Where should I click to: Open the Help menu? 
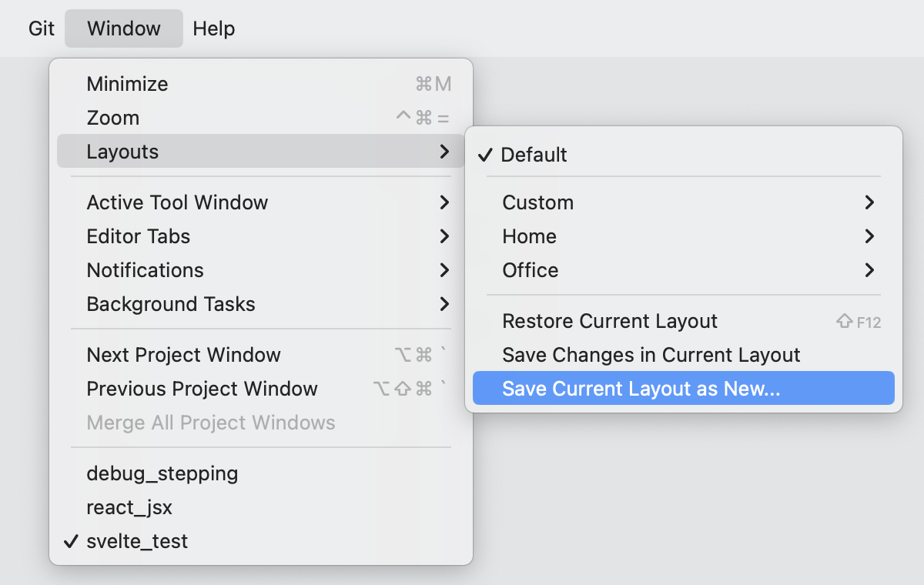coord(213,28)
